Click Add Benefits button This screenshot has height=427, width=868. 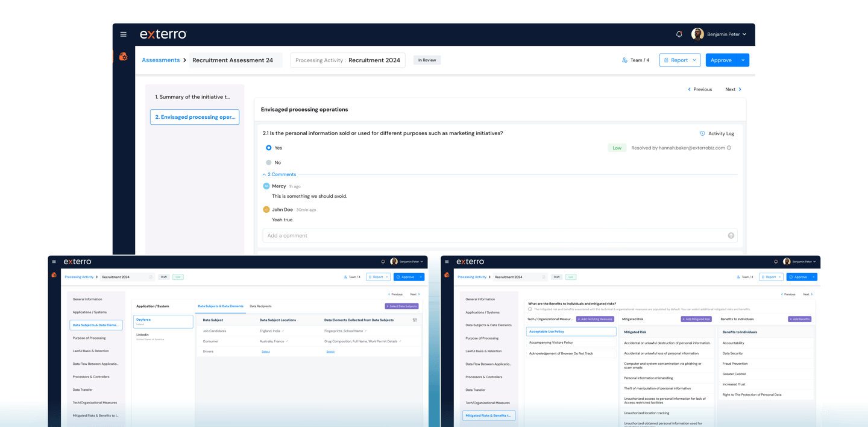(800, 319)
